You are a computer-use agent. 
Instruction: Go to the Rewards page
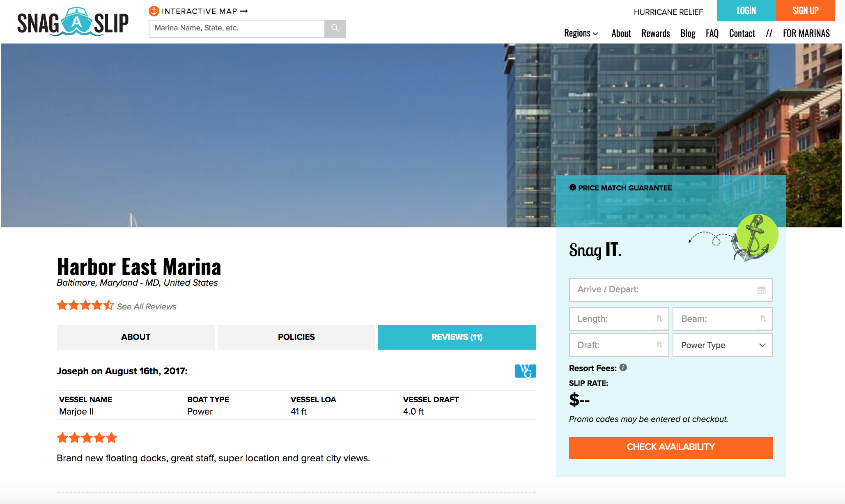point(656,33)
